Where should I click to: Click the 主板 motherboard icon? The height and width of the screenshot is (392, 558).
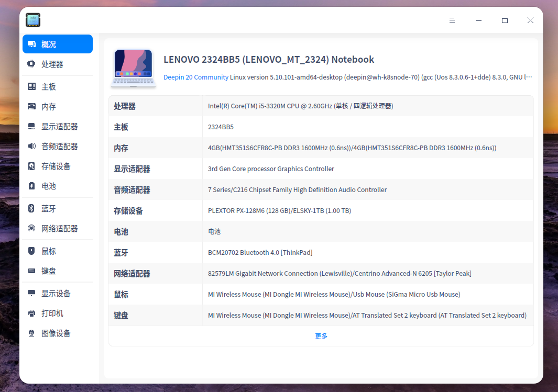coord(31,86)
